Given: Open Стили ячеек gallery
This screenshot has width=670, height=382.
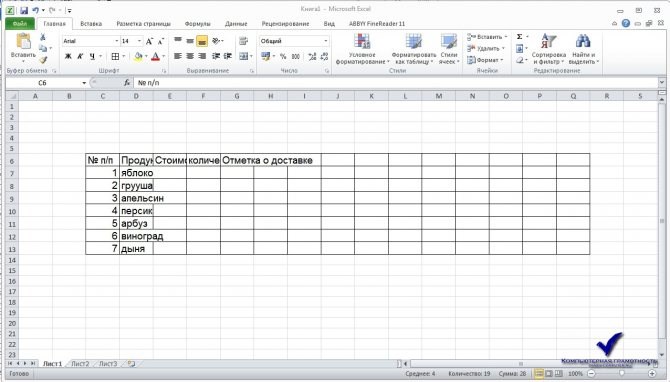Looking at the screenshot, I should point(449,49).
